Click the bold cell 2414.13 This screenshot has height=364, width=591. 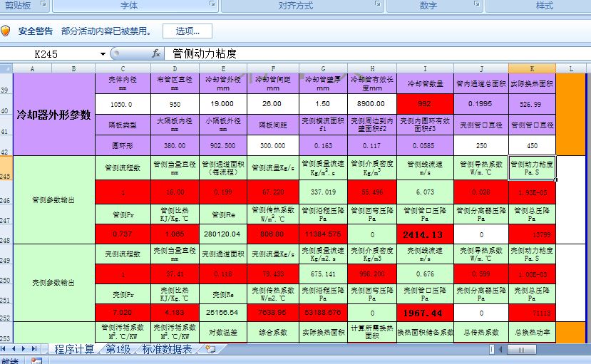pyautogui.click(x=425, y=234)
